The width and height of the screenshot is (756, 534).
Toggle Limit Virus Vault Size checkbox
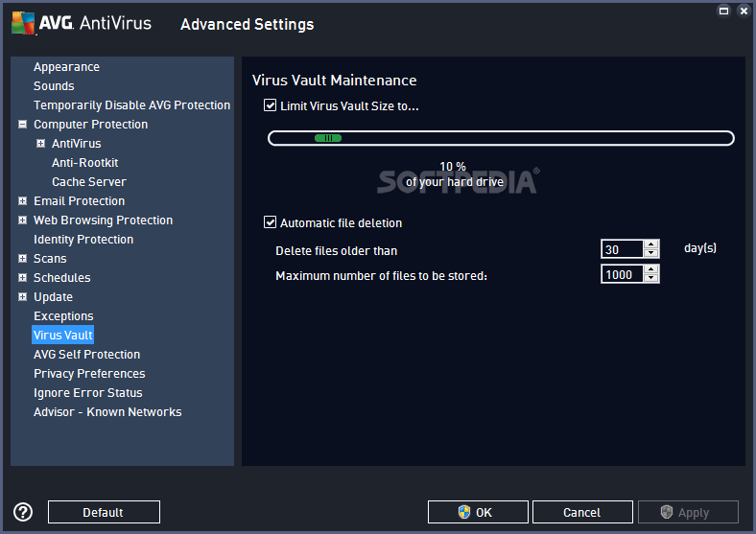point(270,105)
